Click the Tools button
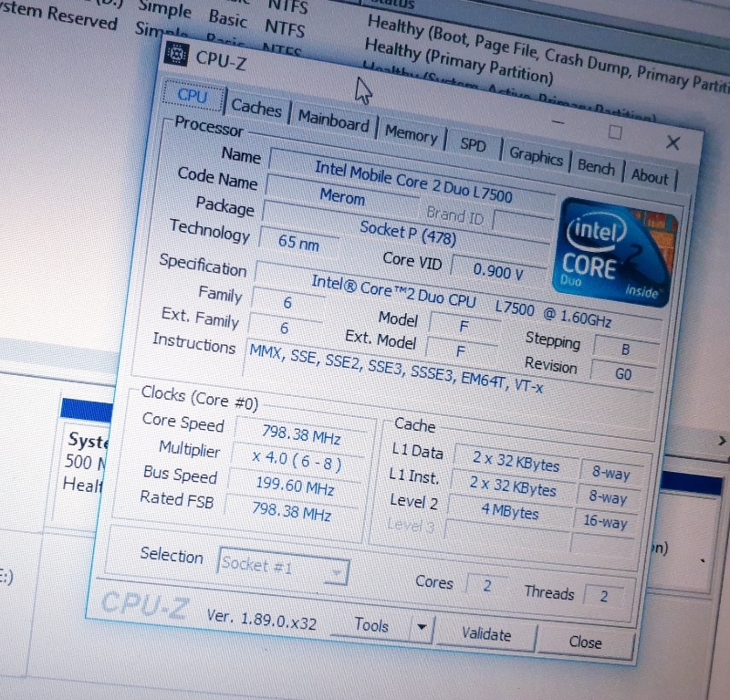The width and height of the screenshot is (730, 700). (372, 625)
